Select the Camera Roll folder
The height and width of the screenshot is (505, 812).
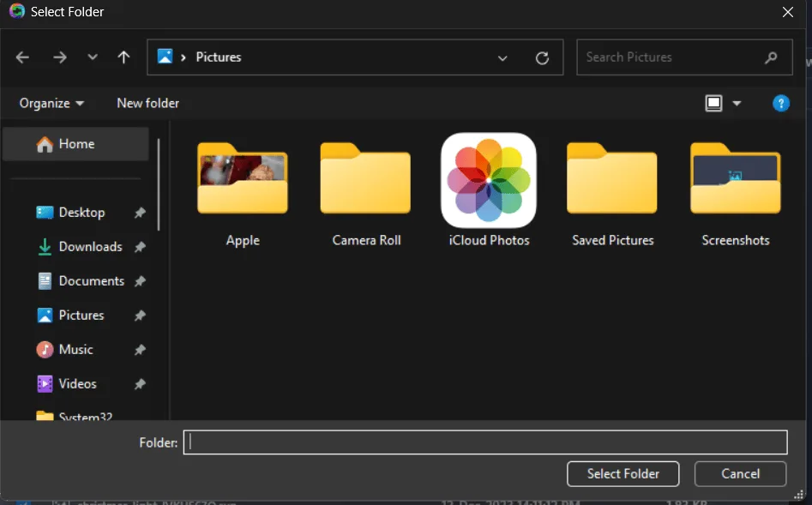[x=366, y=193]
